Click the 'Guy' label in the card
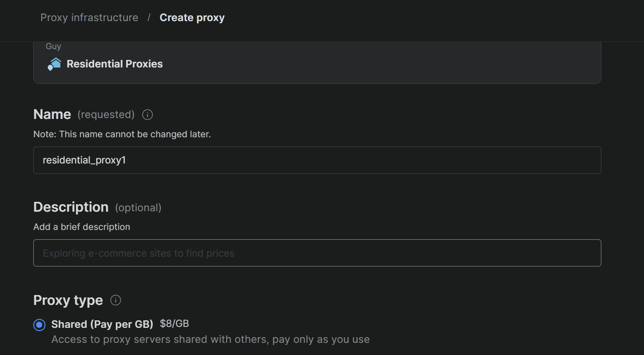644x355 pixels. (x=53, y=46)
